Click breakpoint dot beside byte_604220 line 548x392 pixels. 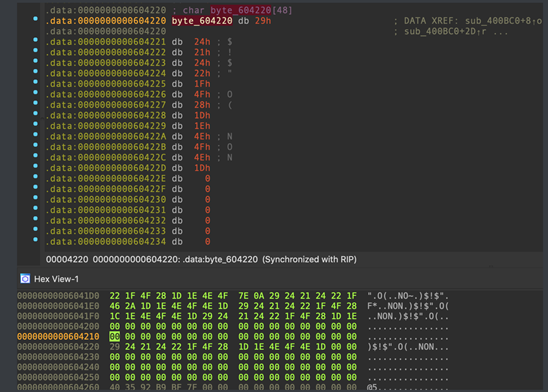[x=35, y=19]
